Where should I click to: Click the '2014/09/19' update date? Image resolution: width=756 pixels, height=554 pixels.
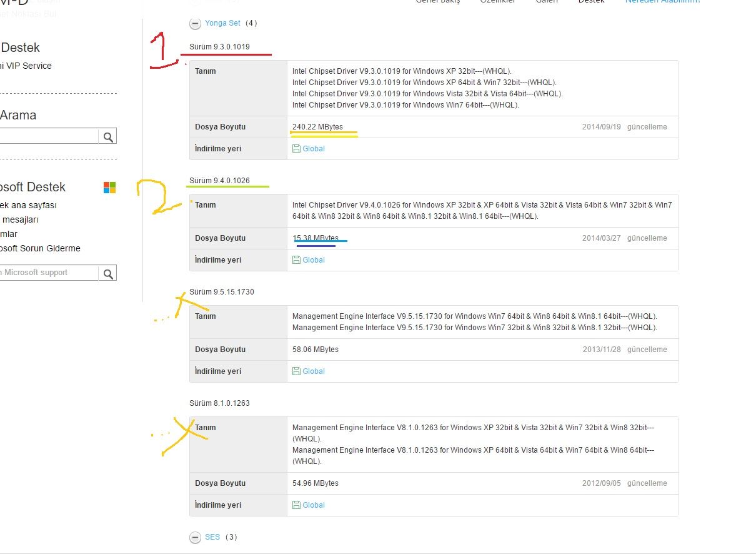click(602, 127)
